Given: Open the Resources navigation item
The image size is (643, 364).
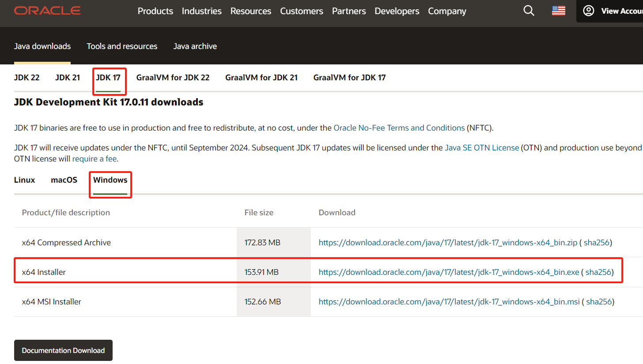Looking at the screenshot, I should click(251, 11).
